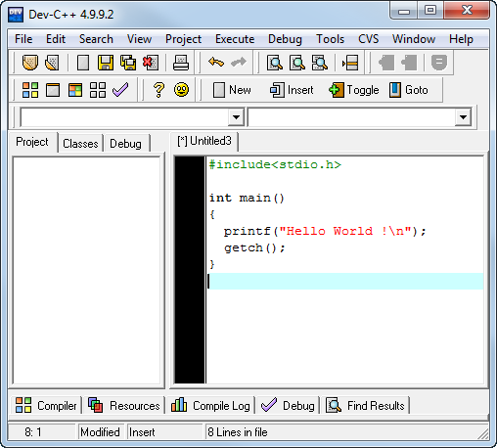Select the Untitled3 editor tab

(x=204, y=141)
